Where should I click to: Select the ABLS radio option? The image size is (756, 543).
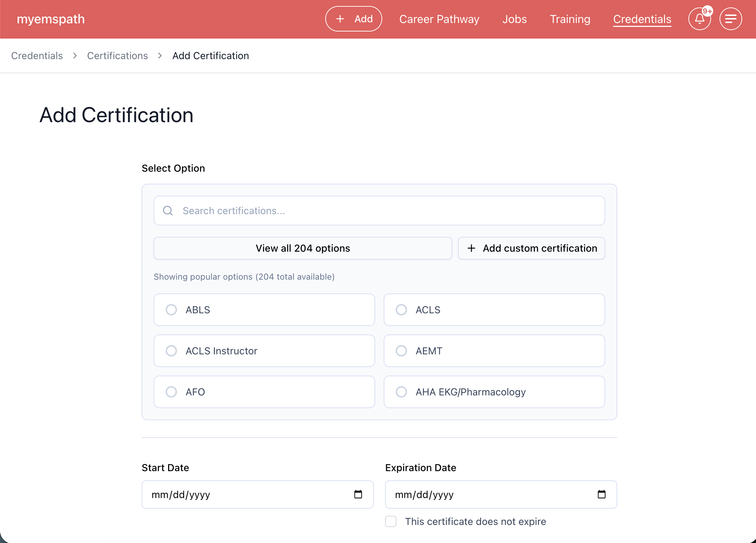[171, 310]
